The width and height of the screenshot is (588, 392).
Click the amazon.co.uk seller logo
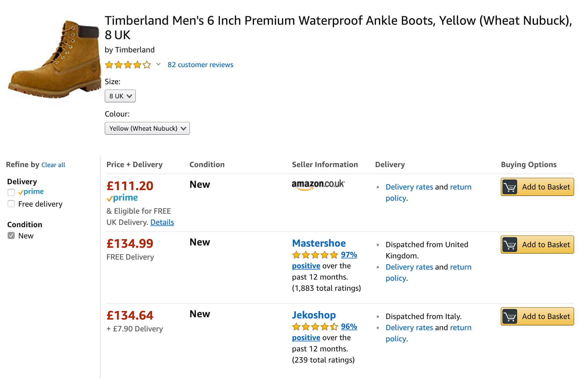(318, 185)
